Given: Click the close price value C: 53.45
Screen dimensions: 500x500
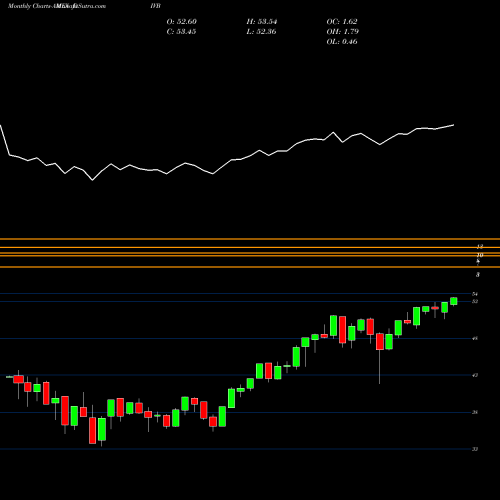Looking at the screenshot, I should (x=181, y=32).
